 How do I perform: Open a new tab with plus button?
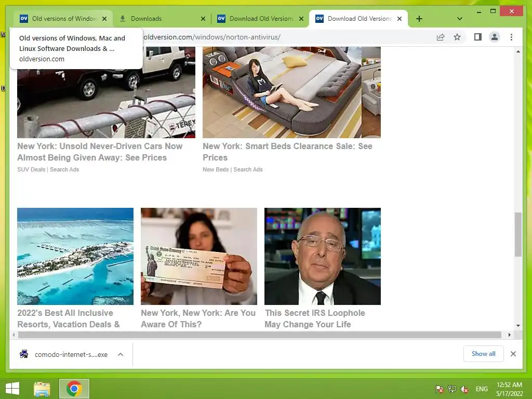click(419, 19)
